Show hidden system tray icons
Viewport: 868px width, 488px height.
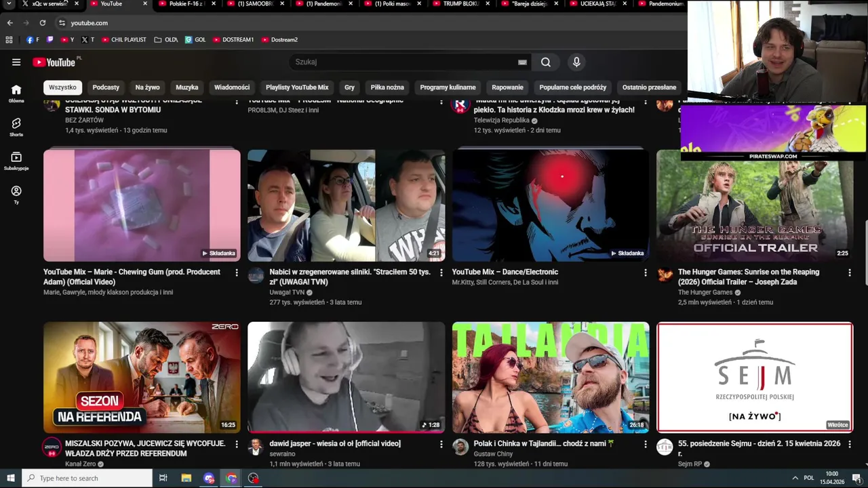(795, 478)
